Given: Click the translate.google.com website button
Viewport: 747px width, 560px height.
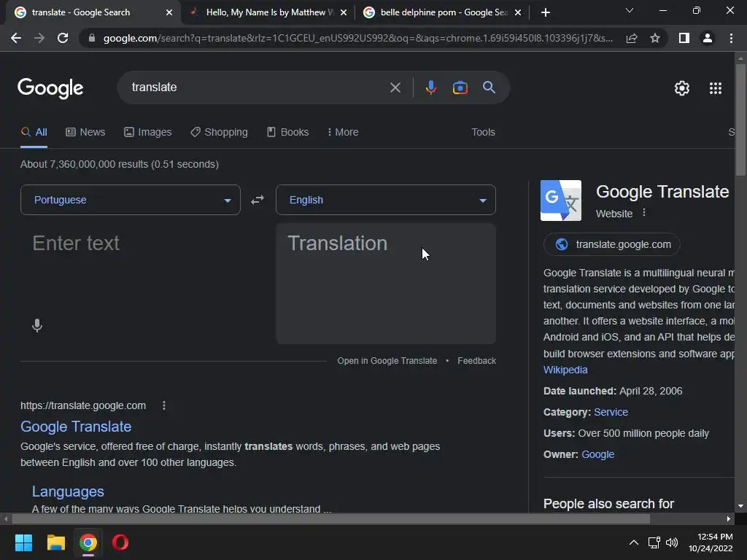Looking at the screenshot, I should point(612,244).
